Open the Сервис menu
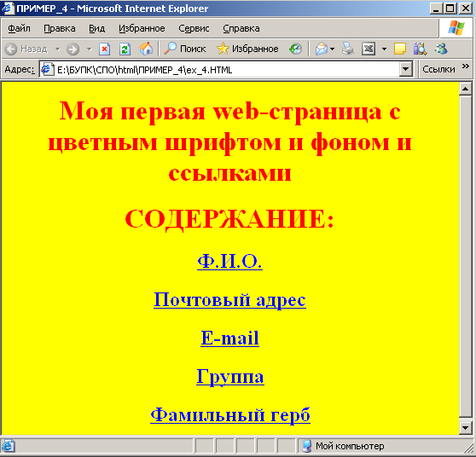The width and height of the screenshot is (476, 457). point(194,28)
